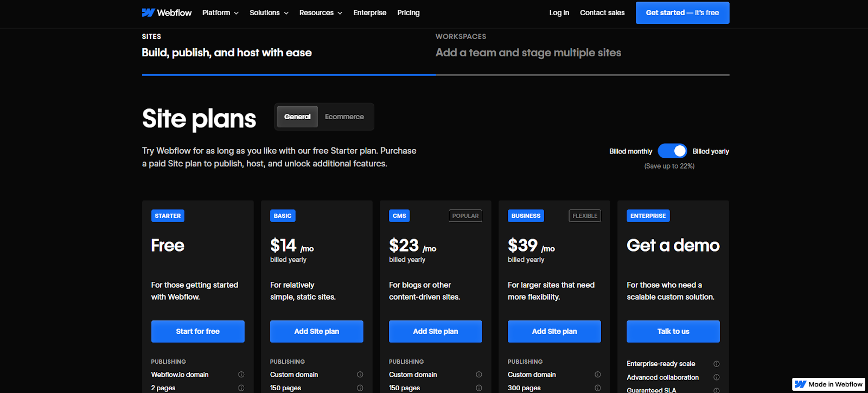This screenshot has width=868, height=393.
Task: Open info icon beside 300 pages
Action: [598, 388]
